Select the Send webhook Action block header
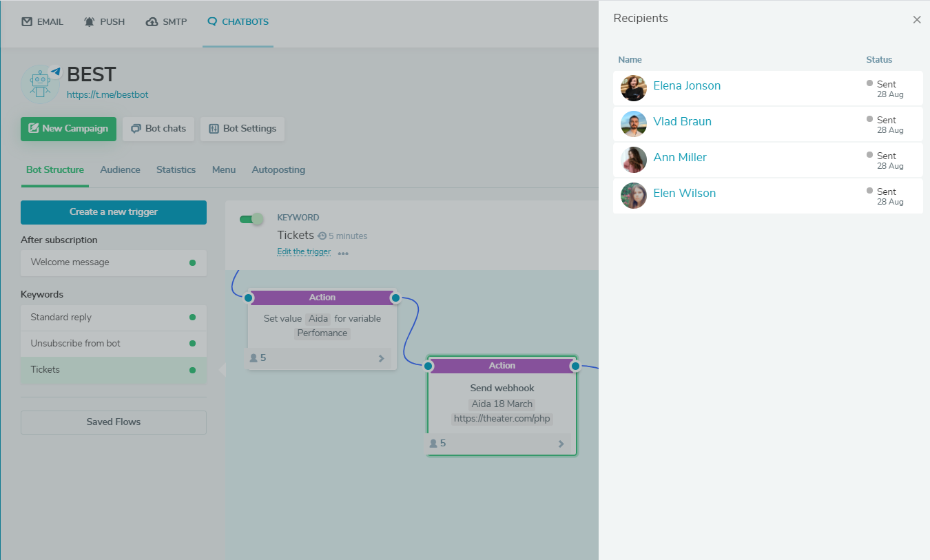 [x=502, y=366]
